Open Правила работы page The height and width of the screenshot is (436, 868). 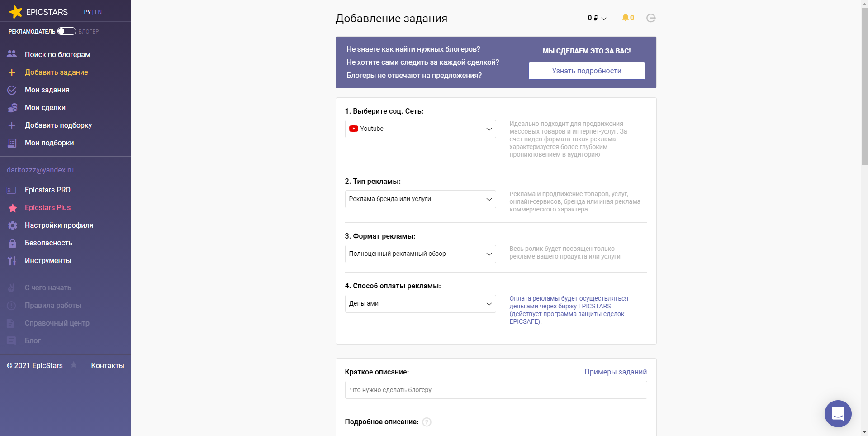pos(53,305)
